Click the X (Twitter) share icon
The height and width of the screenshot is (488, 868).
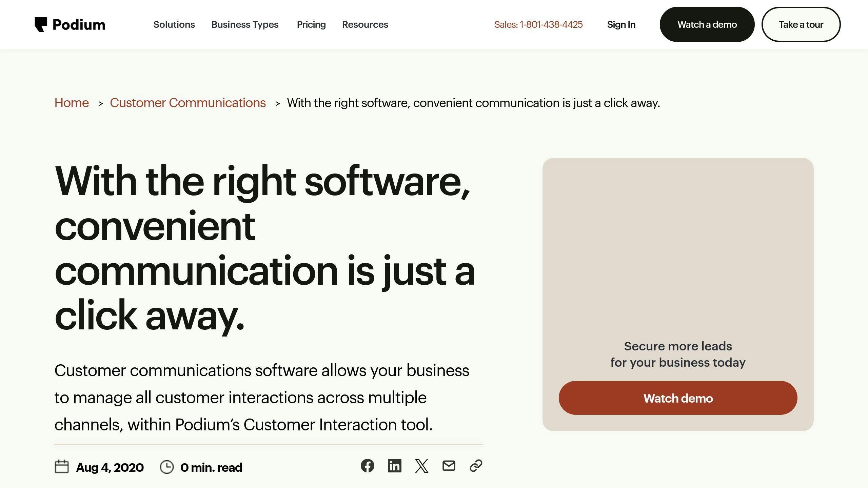click(x=421, y=465)
